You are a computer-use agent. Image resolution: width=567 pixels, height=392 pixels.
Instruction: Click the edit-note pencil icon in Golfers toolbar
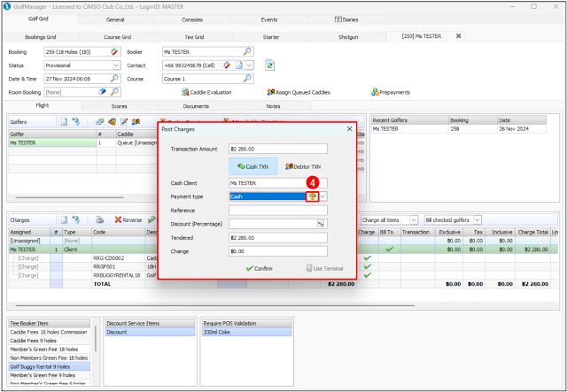124,122
